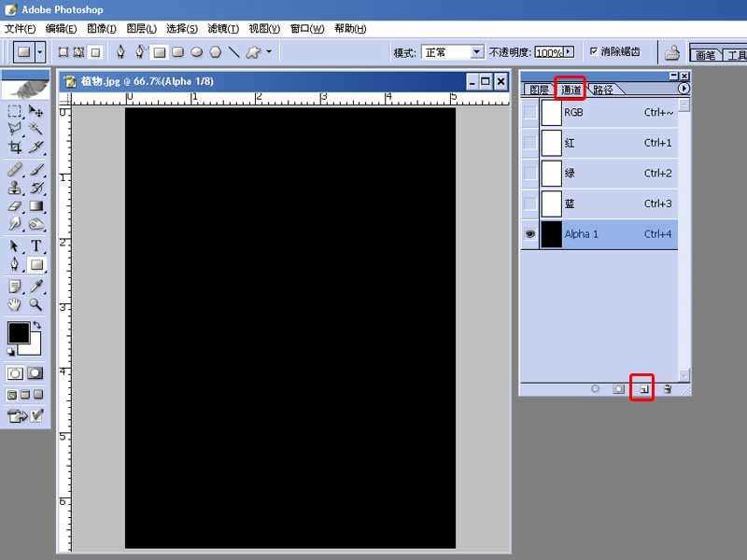
Task: Select the Gradient tool
Action: point(35,205)
